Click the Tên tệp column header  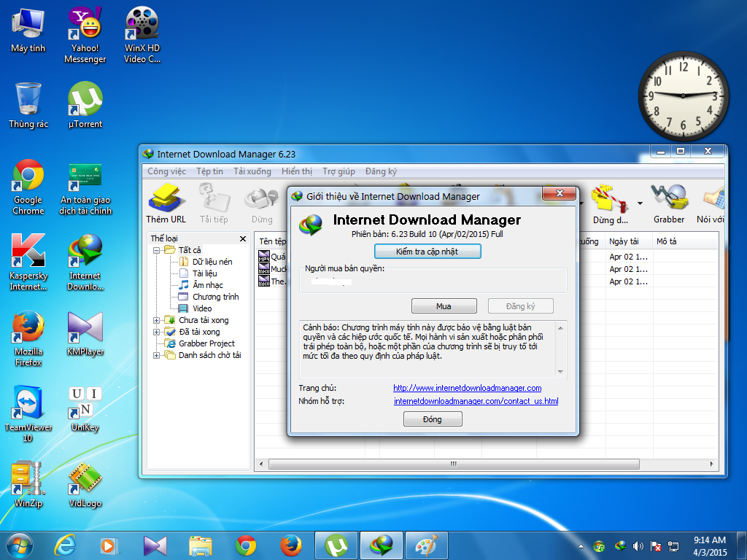tap(271, 241)
